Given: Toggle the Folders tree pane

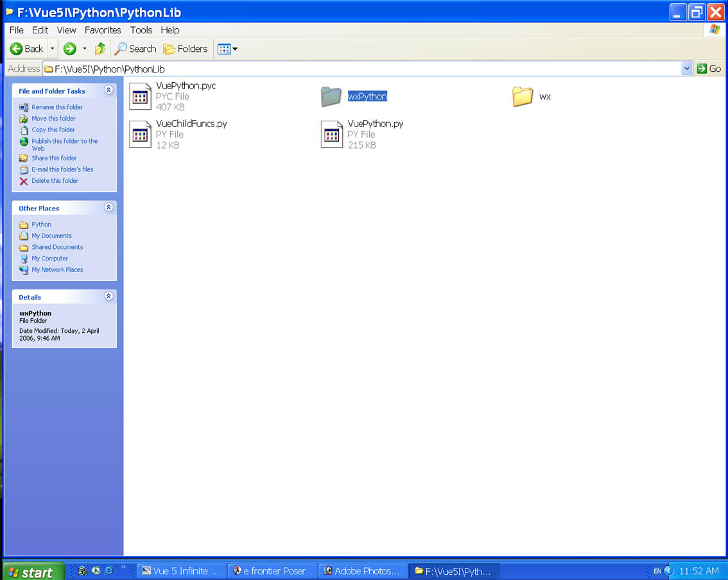Looking at the screenshot, I should pos(186,49).
